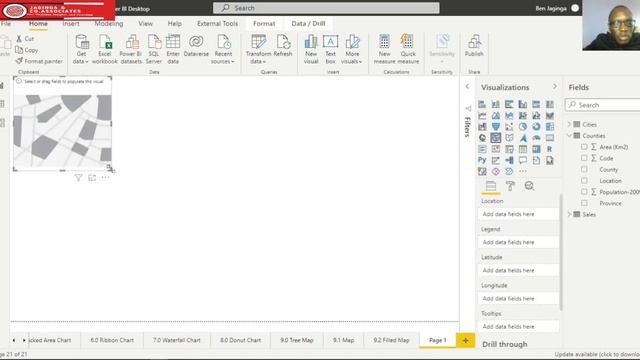This screenshot has width=640, height=360.
Task: Check the Code field
Action: click(584, 158)
